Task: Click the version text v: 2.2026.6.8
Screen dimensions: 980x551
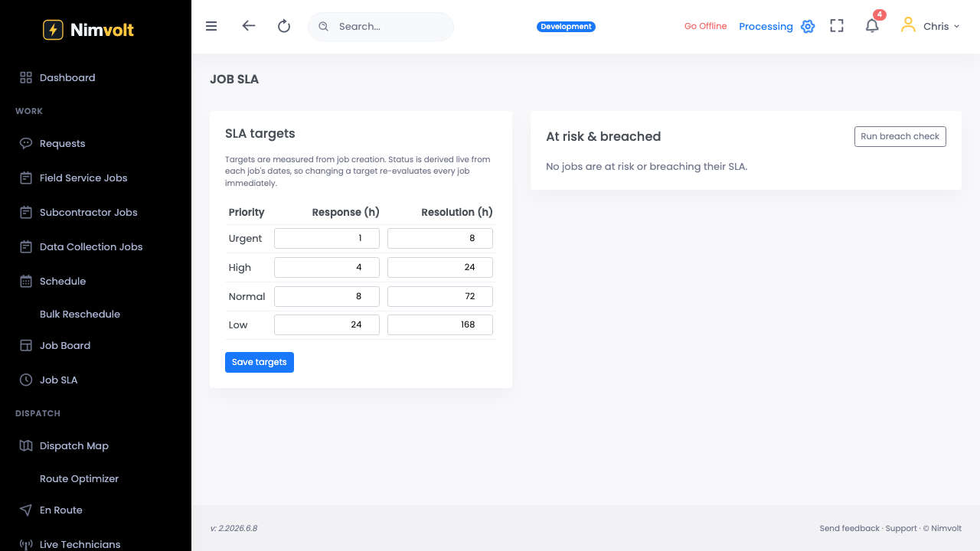Action: (x=234, y=528)
